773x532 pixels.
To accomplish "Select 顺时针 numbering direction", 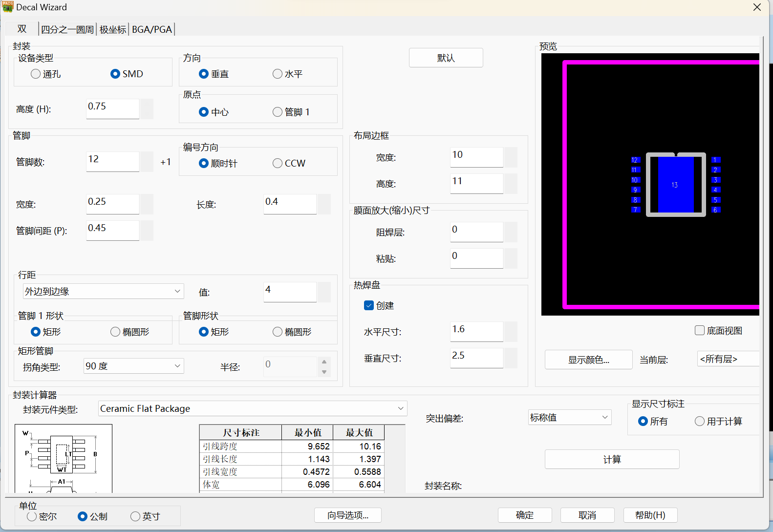I will (x=218, y=163).
